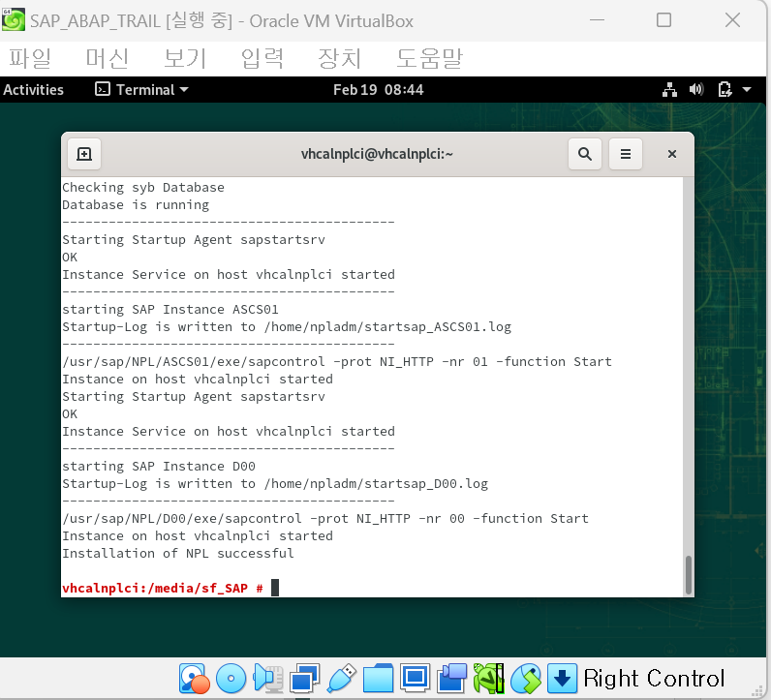The width and height of the screenshot is (771, 700).
Task: Click the VirtualBox VM icon in title bar
Action: 14,19
